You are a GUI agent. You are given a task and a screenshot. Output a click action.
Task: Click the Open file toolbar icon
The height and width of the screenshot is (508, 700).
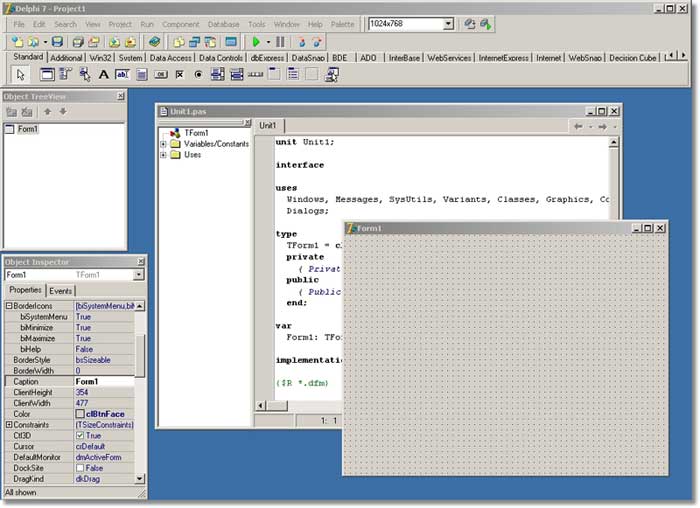[x=33, y=42]
